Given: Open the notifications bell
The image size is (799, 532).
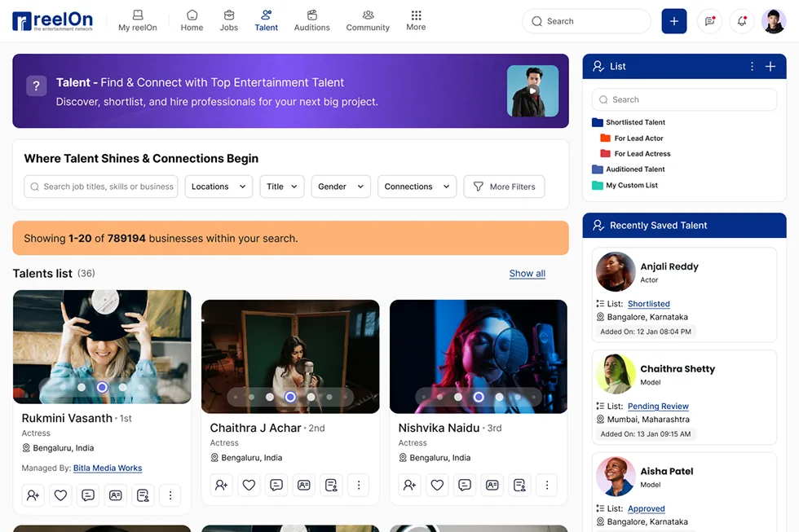Looking at the screenshot, I should 741,21.
